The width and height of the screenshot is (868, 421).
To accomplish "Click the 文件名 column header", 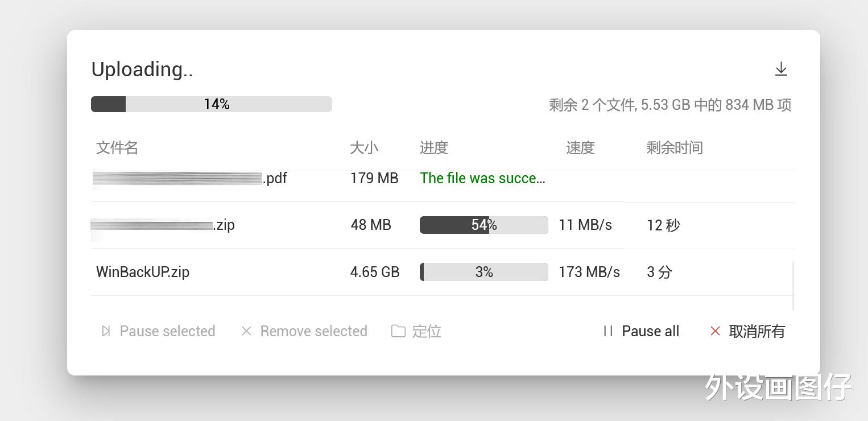I will 117,148.
